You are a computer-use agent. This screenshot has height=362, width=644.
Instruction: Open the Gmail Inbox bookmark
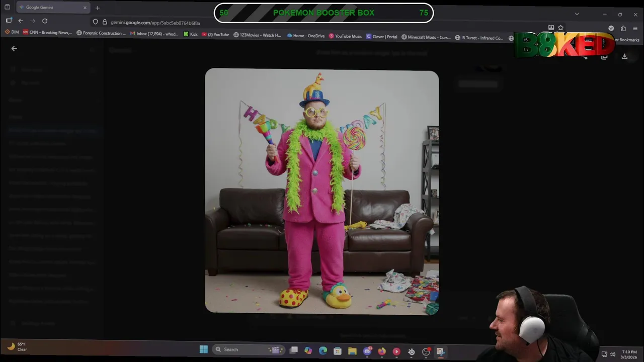click(154, 34)
